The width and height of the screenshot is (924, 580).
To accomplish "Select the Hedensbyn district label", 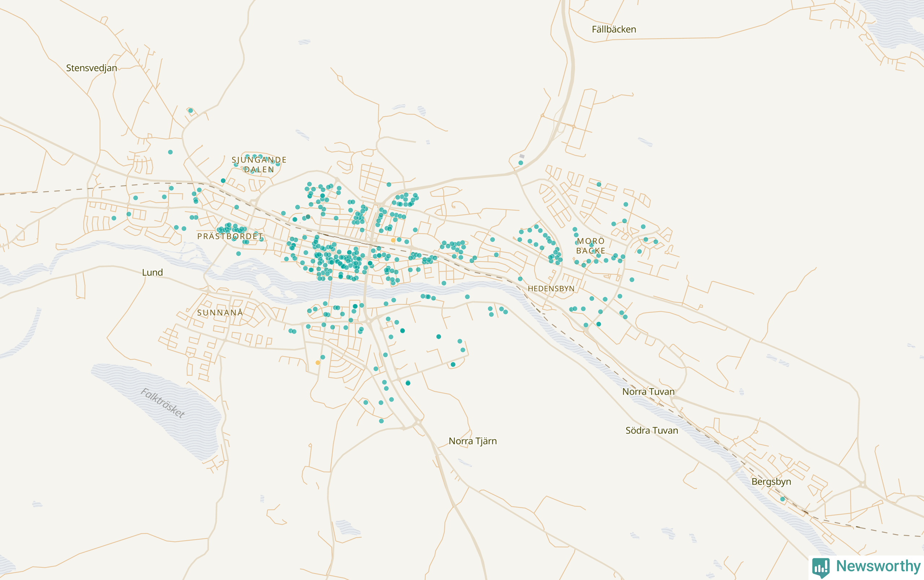I will [x=551, y=289].
